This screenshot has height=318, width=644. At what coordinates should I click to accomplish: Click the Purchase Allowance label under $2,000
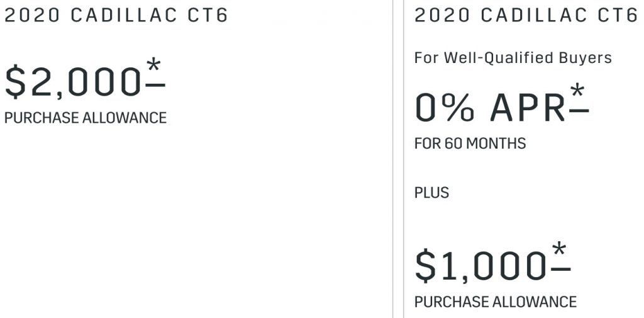(86, 118)
